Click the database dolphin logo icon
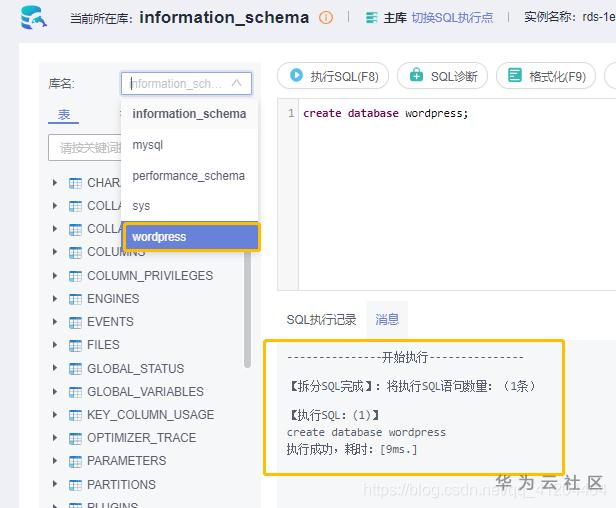616x508 pixels. [x=33, y=18]
